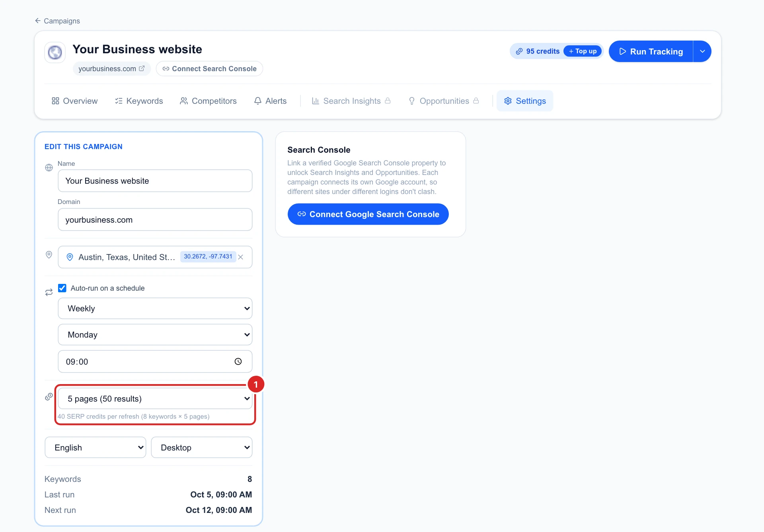This screenshot has height=532, width=764.
Task: Open the Weekly frequency dropdown
Action: [x=155, y=309]
